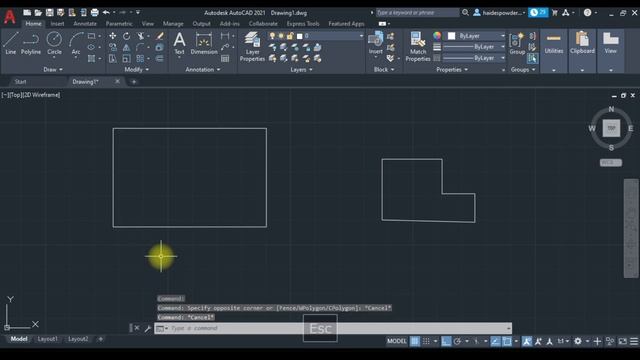
Task: Expand the Properties panel
Action: tap(452, 70)
